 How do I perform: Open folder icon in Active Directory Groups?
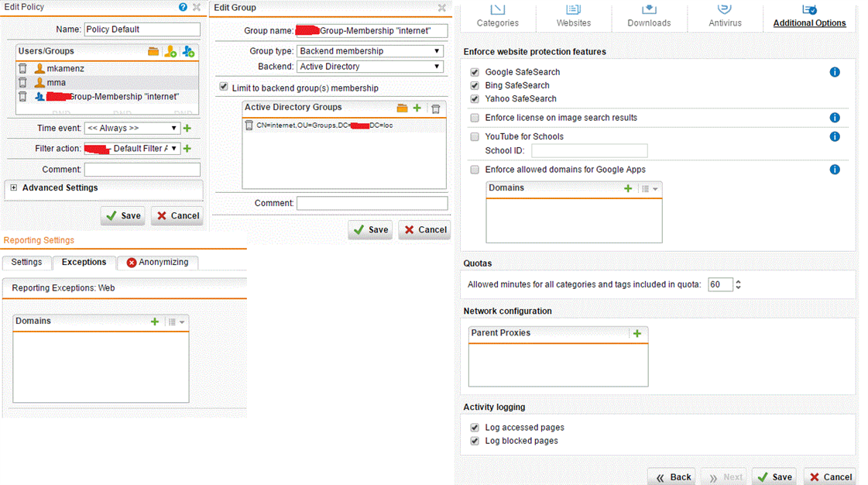point(402,108)
